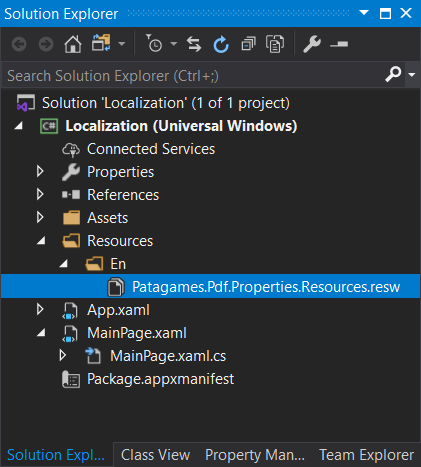Toggle Show All Files icon

tap(275, 44)
